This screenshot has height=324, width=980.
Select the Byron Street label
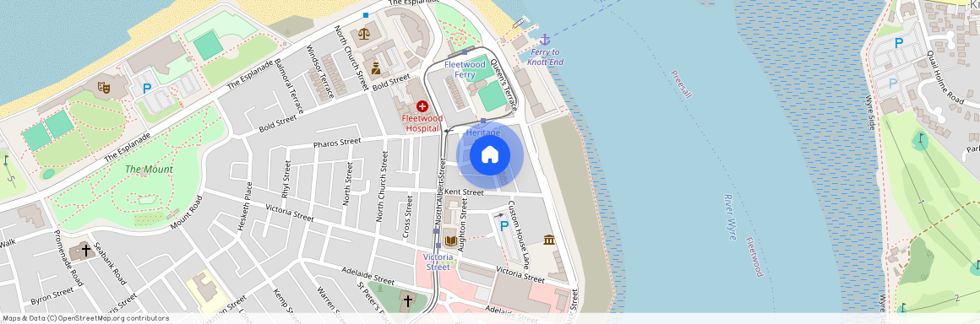[x=52, y=297]
